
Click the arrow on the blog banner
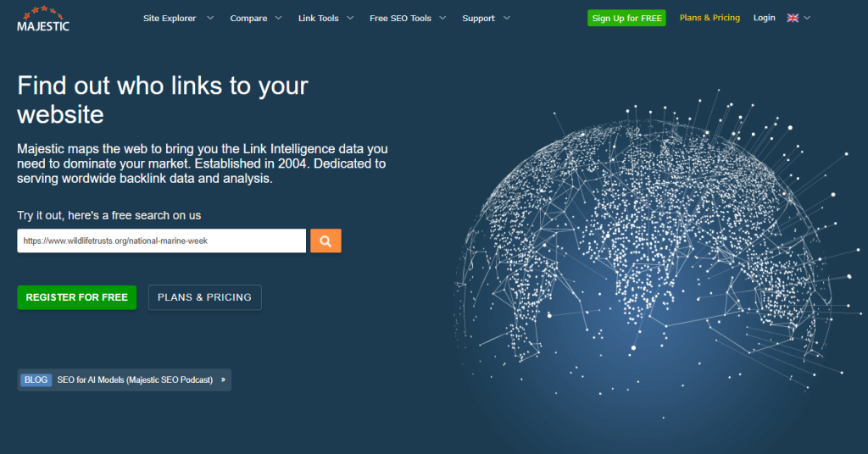point(223,380)
